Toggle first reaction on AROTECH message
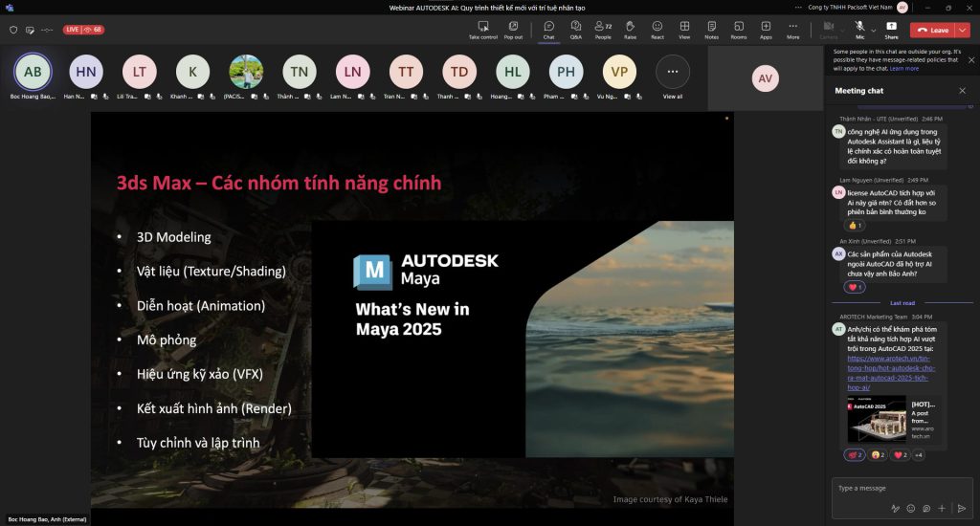980x526 pixels. click(x=855, y=455)
